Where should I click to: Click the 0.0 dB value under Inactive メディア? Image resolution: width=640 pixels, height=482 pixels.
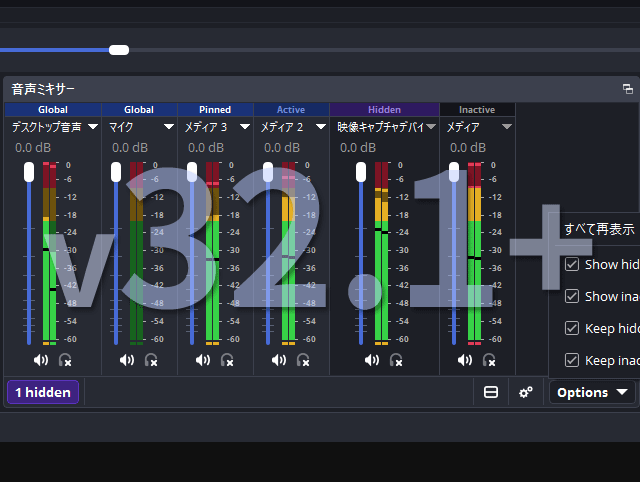468,147
